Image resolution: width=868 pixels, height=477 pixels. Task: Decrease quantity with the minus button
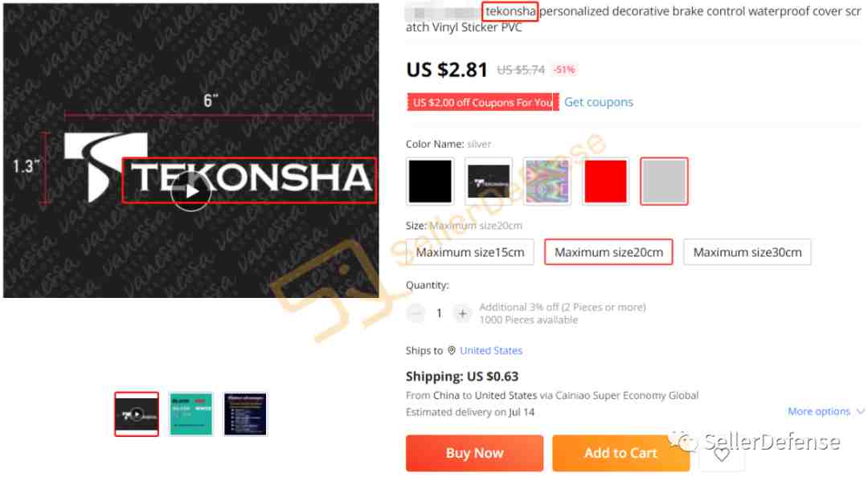(x=416, y=314)
